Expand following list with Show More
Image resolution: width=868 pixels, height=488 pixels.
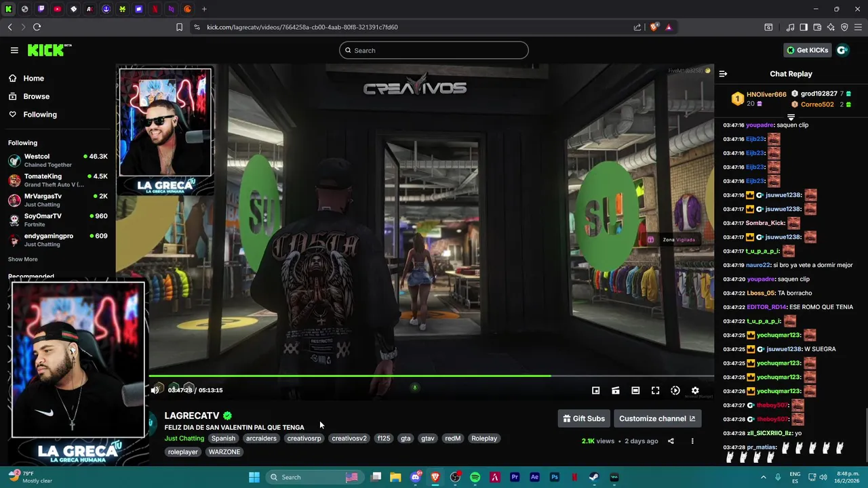[x=23, y=259]
